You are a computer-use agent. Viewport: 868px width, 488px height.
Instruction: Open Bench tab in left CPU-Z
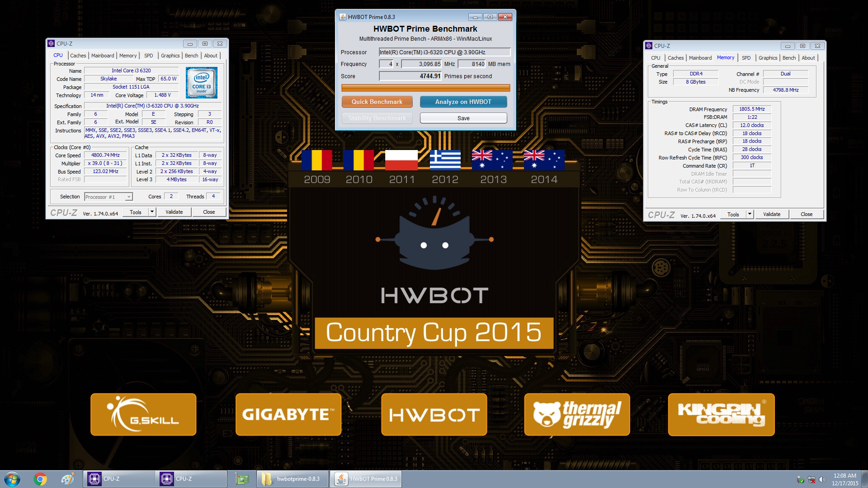[192, 56]
